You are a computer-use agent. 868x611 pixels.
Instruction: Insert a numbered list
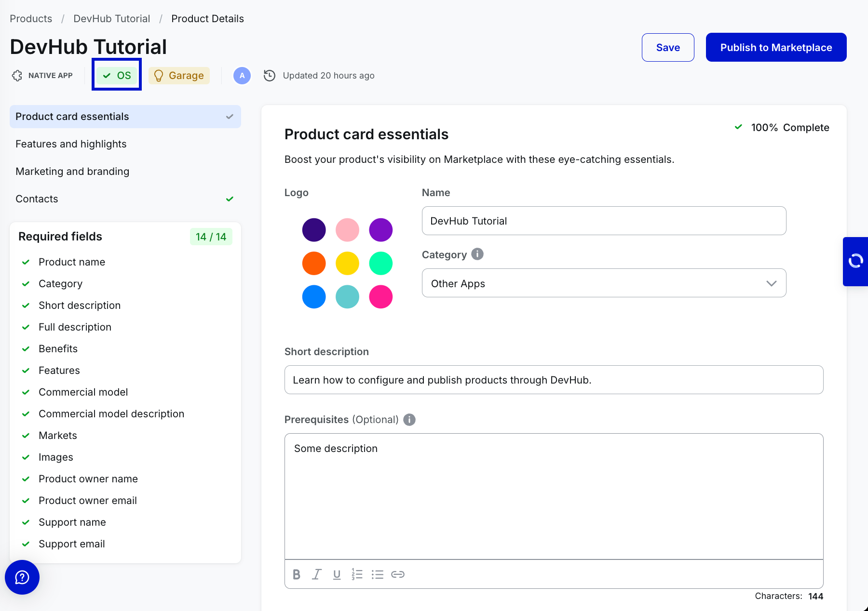pyautogui.click(x=357, y=574)
